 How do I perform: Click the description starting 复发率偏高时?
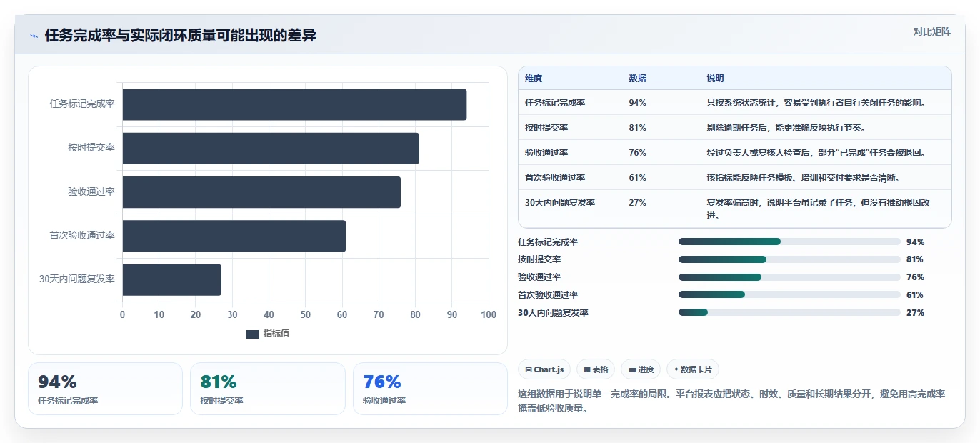point(819,209)
